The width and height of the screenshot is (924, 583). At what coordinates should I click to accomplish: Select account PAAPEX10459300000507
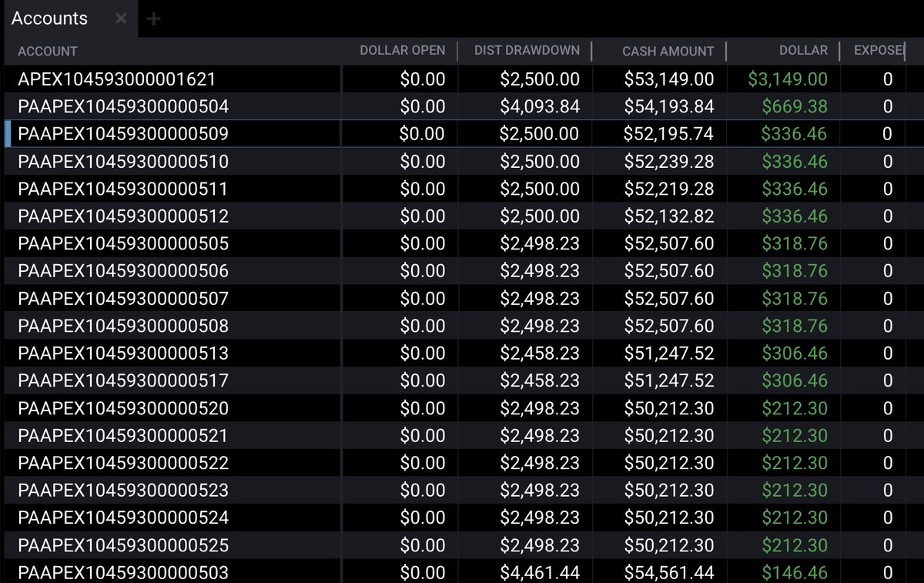coord(123,299)
